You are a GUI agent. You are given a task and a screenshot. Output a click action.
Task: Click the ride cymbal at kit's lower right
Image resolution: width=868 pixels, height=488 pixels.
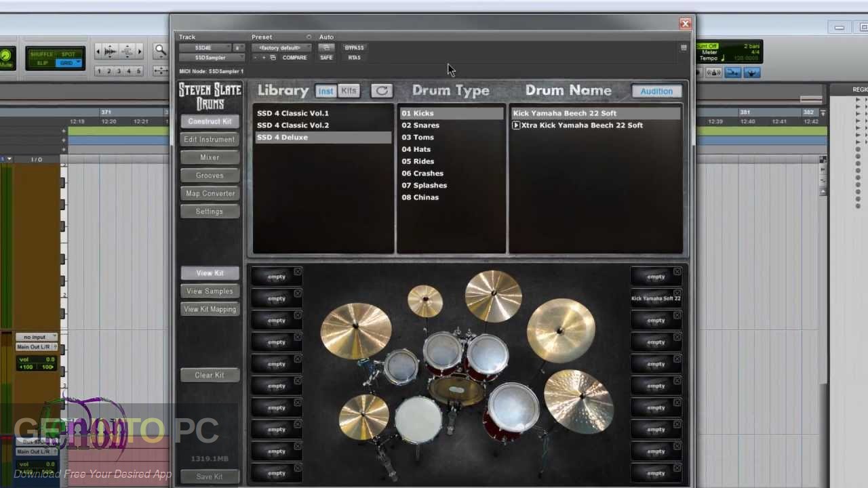coord(578,401)
